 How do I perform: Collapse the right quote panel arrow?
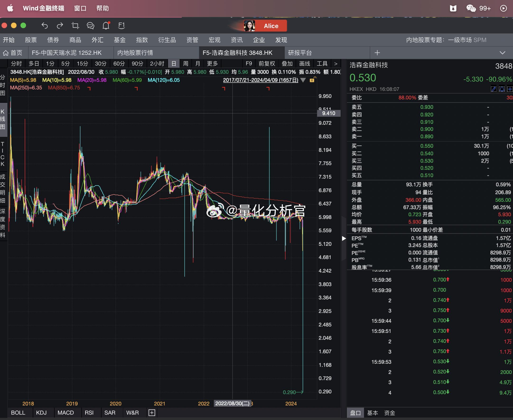344,238
